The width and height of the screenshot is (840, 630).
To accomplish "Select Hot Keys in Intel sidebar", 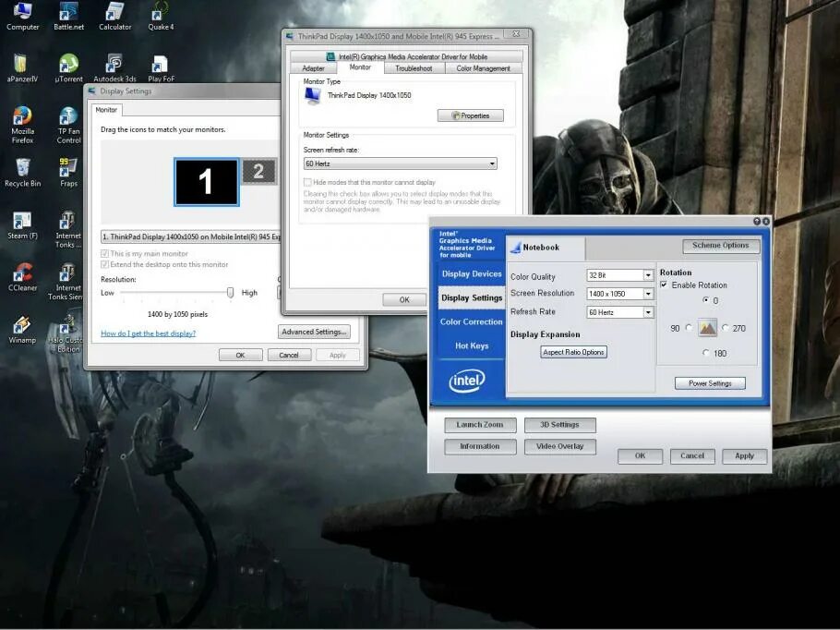I will 472,345.
